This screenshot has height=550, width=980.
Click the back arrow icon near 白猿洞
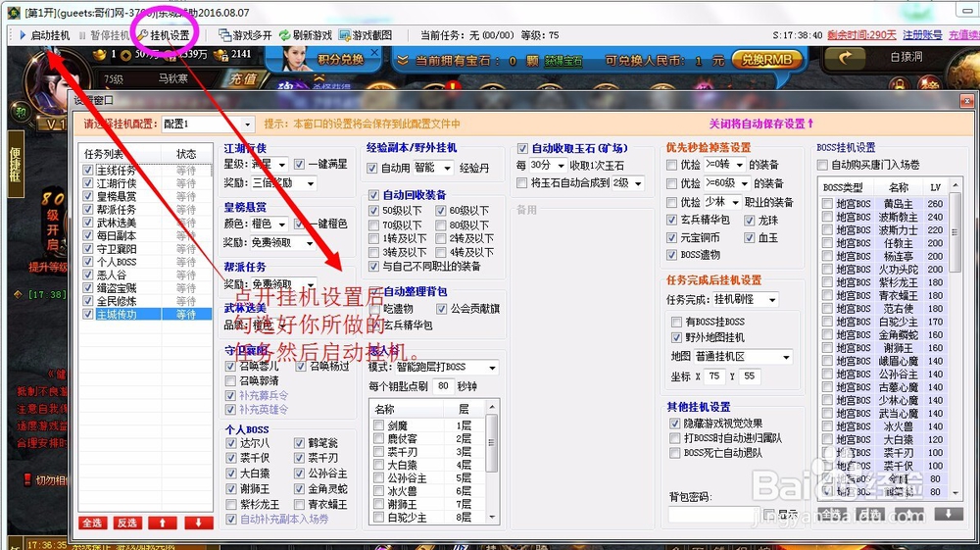pos(846,58)
